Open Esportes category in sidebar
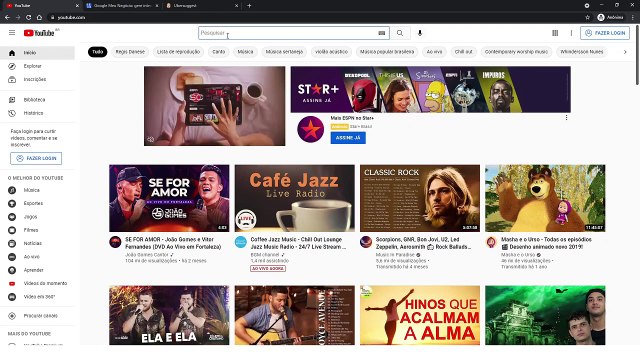Screen dimensions: 640x360 [x=37, y=203]
